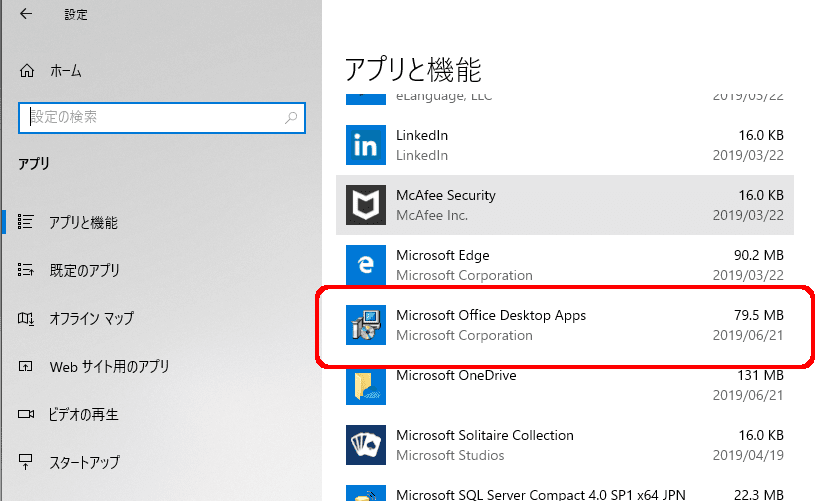Open Web サイト用のアプリ sidebar entry
Image resolution: width=839 pixels, height=501 pixels.
(x=109, y=367)
